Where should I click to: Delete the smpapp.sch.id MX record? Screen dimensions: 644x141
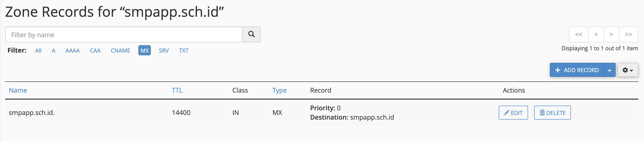(x=552, y=113)
